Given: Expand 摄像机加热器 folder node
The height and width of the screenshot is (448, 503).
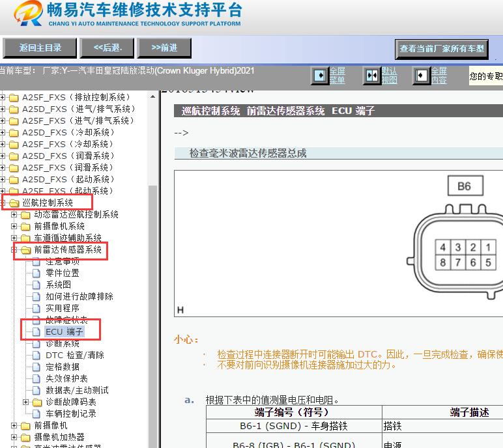Looking at the screenshot, I should (14, 437).
